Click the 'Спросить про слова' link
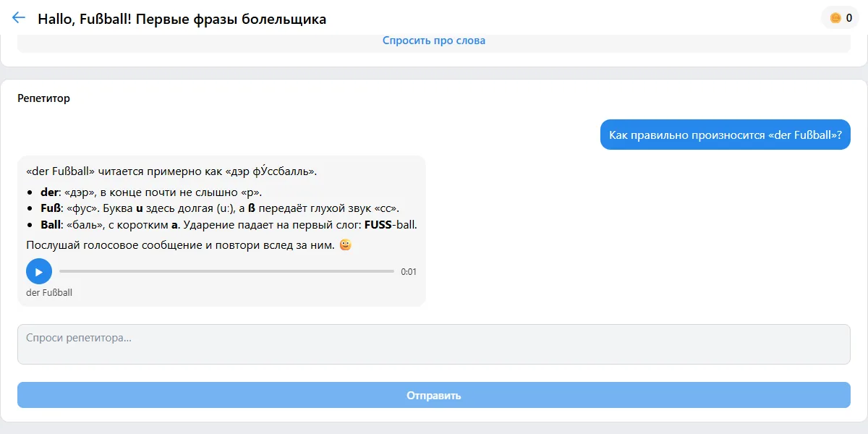 (x=434, y=41)
